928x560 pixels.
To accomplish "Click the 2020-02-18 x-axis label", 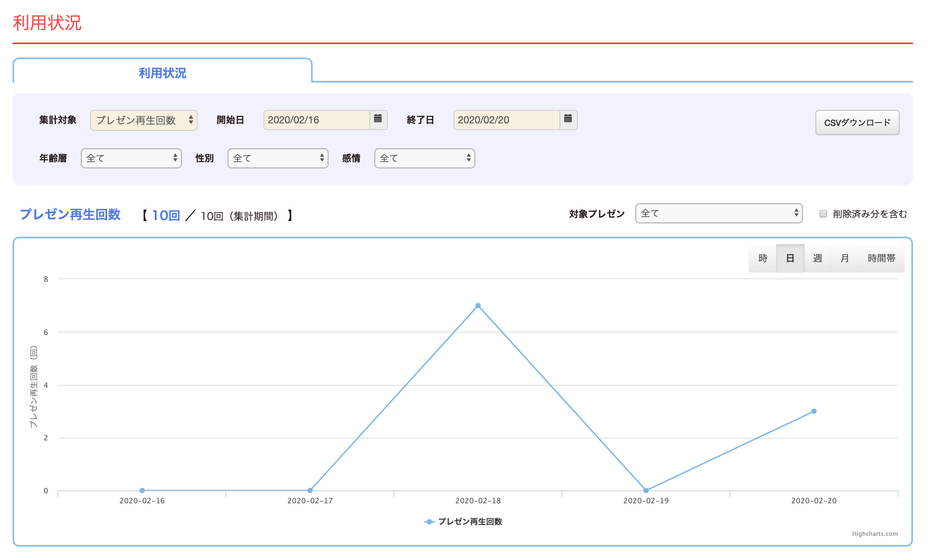I will [x=478, y=501].
